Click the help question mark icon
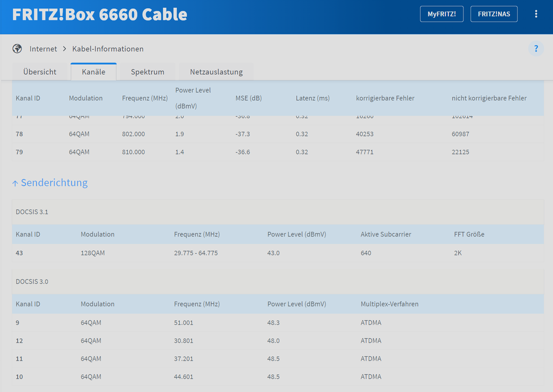Screen dimensions: 553x392 pyautogui.click(x=536, y=49)
